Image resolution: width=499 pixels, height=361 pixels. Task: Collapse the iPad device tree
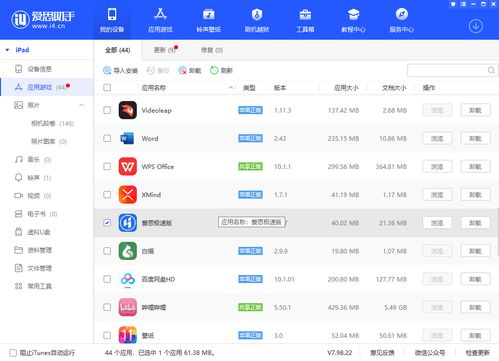coord(7,50)
